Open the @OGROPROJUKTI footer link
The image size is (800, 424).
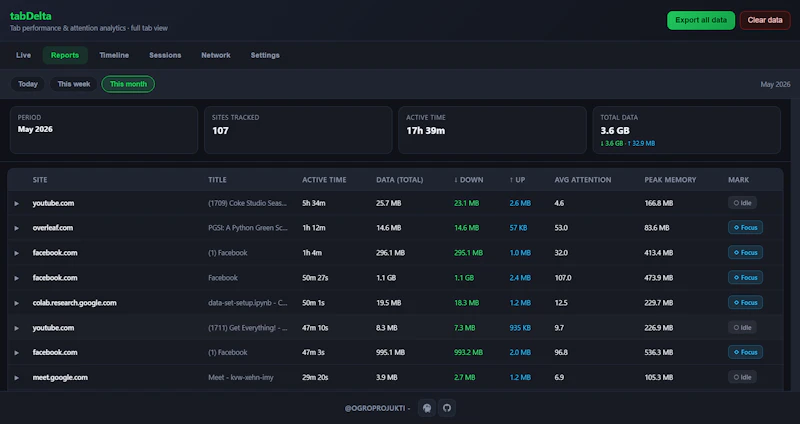(374, 408)
